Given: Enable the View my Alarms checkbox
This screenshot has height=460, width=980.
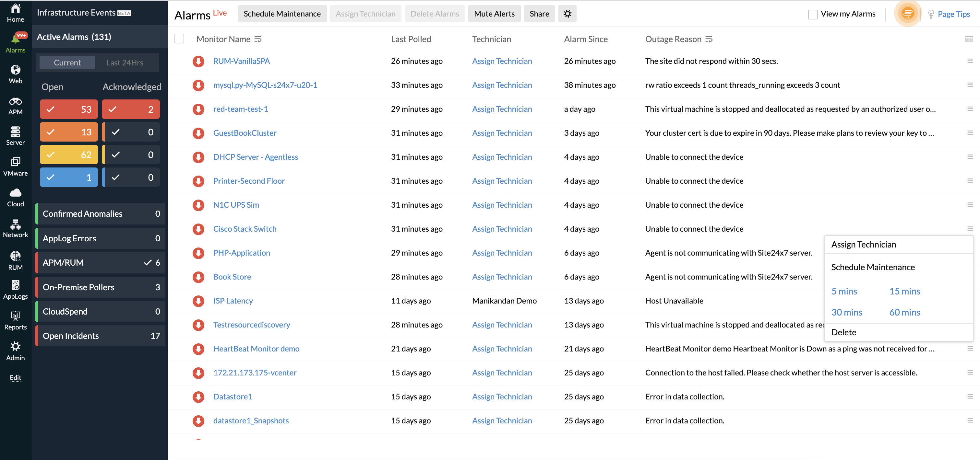Looking at the screenshot, I should [x=813, y=14].
